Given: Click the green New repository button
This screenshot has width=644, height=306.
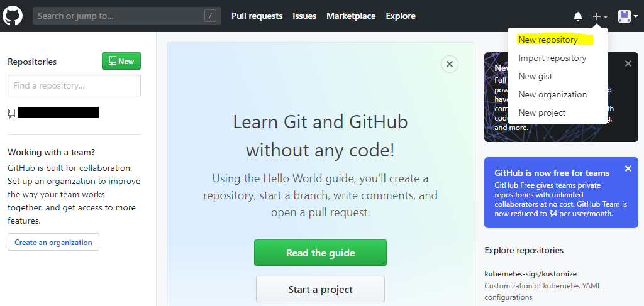Looking at the screenshot, I should click(121, 61).
